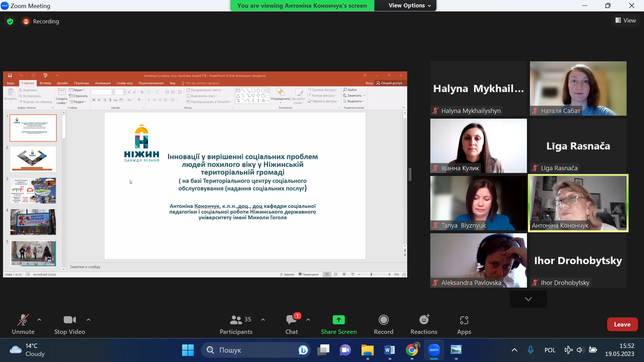This screenshot has height=362, width=644.
Task: Click the red Leave button
Action: coord(622,324)
